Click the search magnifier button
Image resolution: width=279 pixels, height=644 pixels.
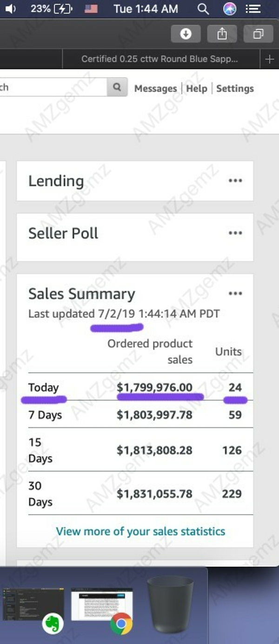pyautogui.click(x=117, y=87)
